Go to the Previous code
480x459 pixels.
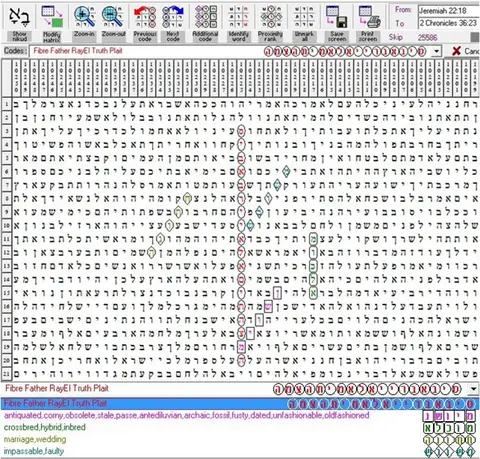pos(145,23)
